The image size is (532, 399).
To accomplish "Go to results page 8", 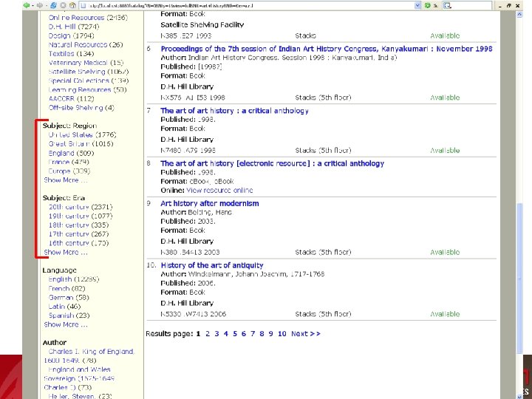I will [262, 334].
